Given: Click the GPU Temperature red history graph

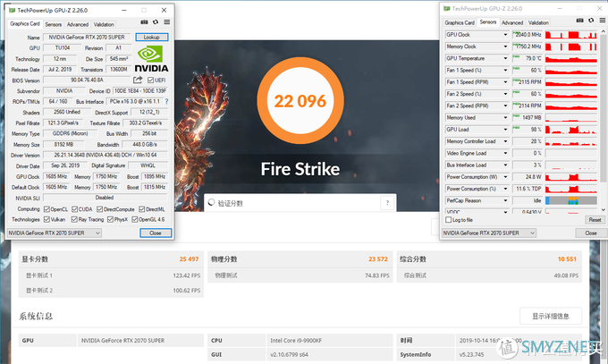Looking at the screenshot, I should click(x=570, y=58).
